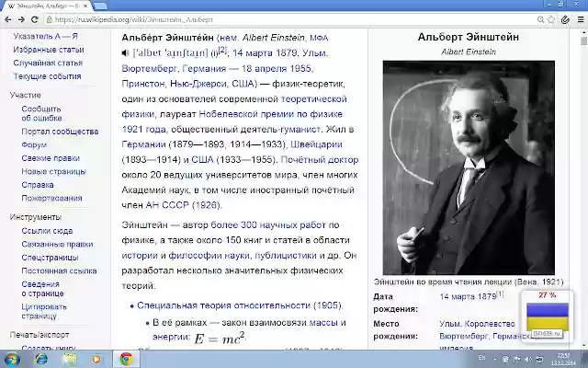Go to Спецстраницы
The image size is (588, 368).
pyautogui.click(x=50, y=258)
